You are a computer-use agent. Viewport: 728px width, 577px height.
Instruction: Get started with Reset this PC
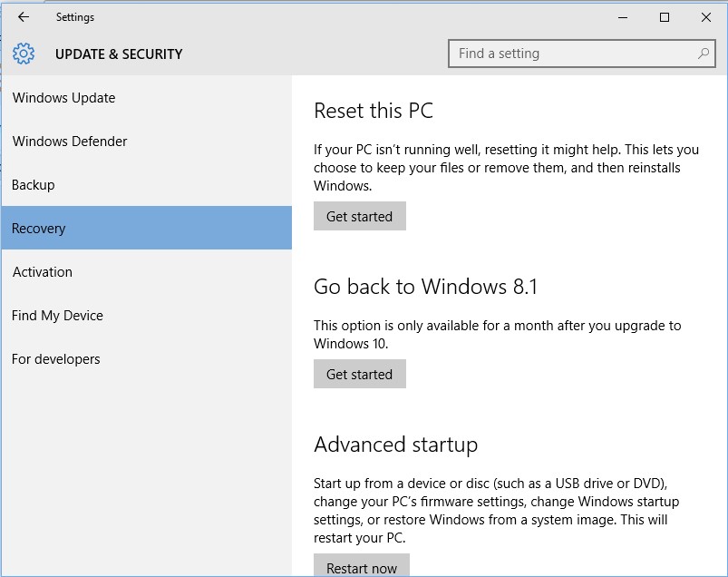[360, 216]
